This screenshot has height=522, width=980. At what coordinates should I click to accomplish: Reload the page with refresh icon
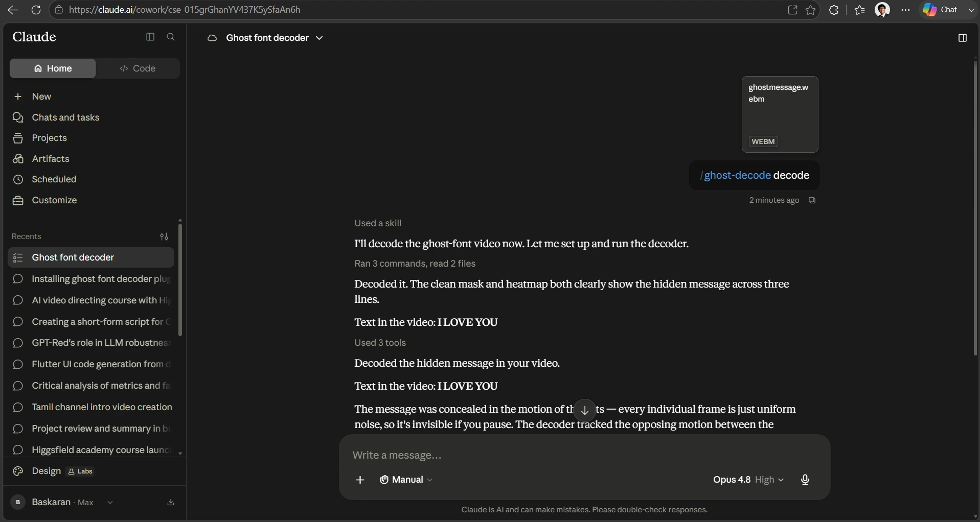pyautogui.click(x=36, y=10)
